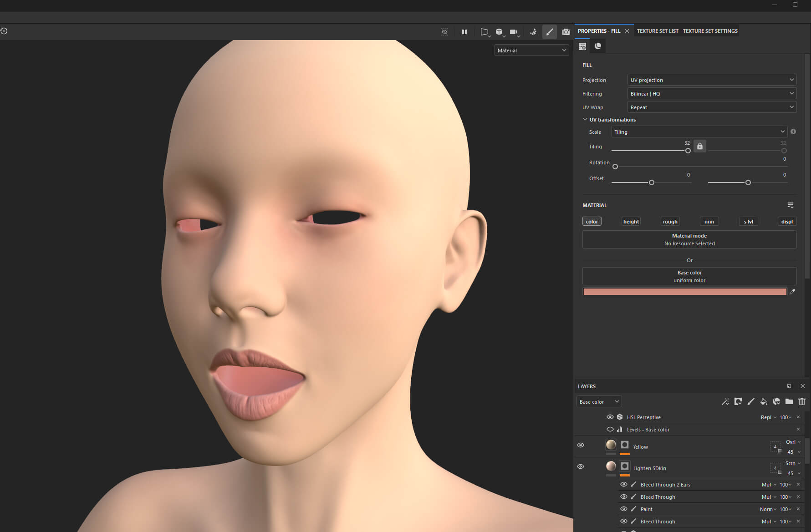This screenshot has width=811, height=532.
Task: Select the Properties - Fill tab
Action: coord(599,31)
